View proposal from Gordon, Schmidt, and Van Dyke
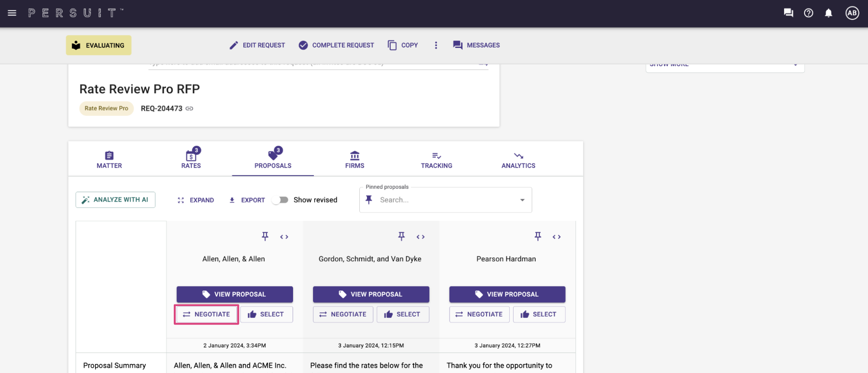The height and width of the screenshot is (373, 868). (x=371, y=294)
